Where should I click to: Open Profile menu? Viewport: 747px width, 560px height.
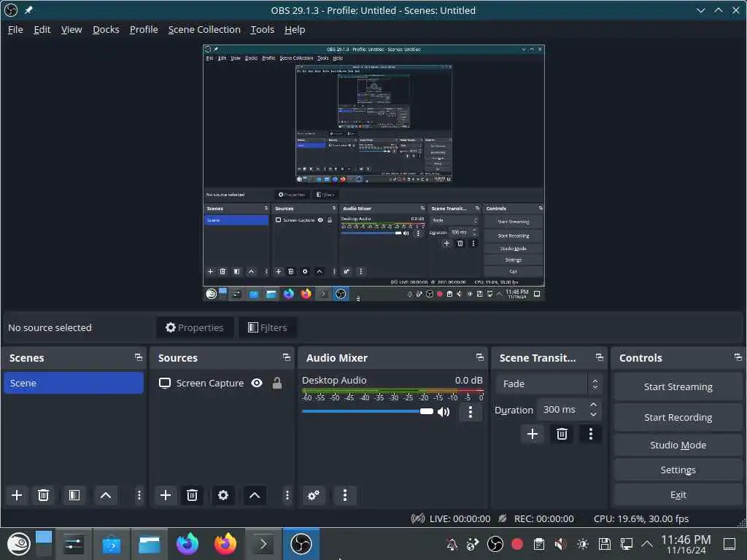click(x=144, y=29)
